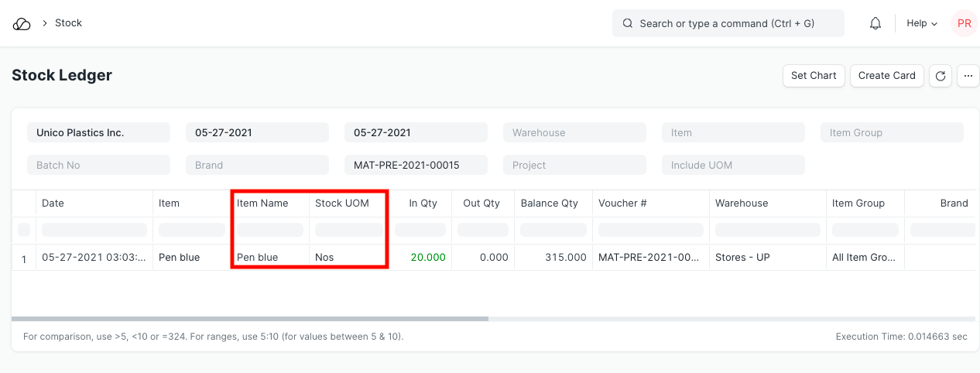Click the ERPNext cloud home logo

coord(22,23)
